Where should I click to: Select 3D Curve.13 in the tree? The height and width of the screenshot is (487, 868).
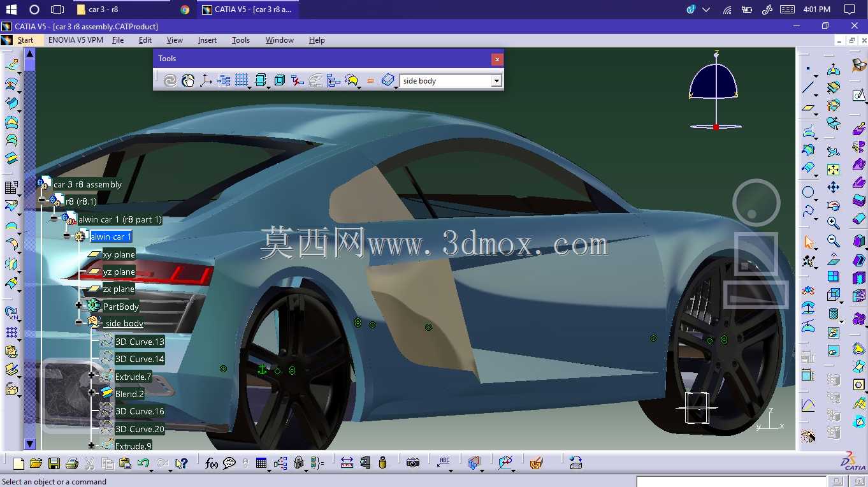point(140,342)
